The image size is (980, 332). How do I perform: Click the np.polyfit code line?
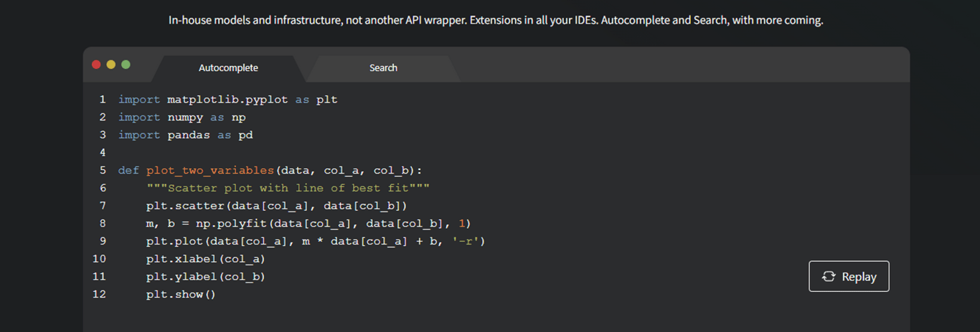[308, 224]
